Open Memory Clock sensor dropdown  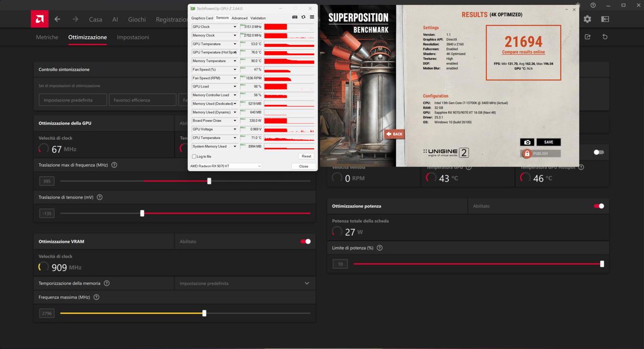point(234,35)
